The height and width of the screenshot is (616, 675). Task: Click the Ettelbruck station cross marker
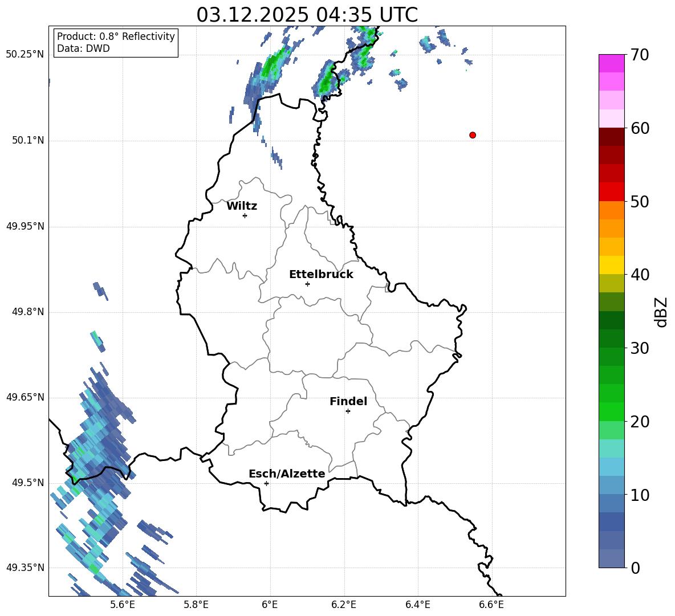click(x=307, y=284)
